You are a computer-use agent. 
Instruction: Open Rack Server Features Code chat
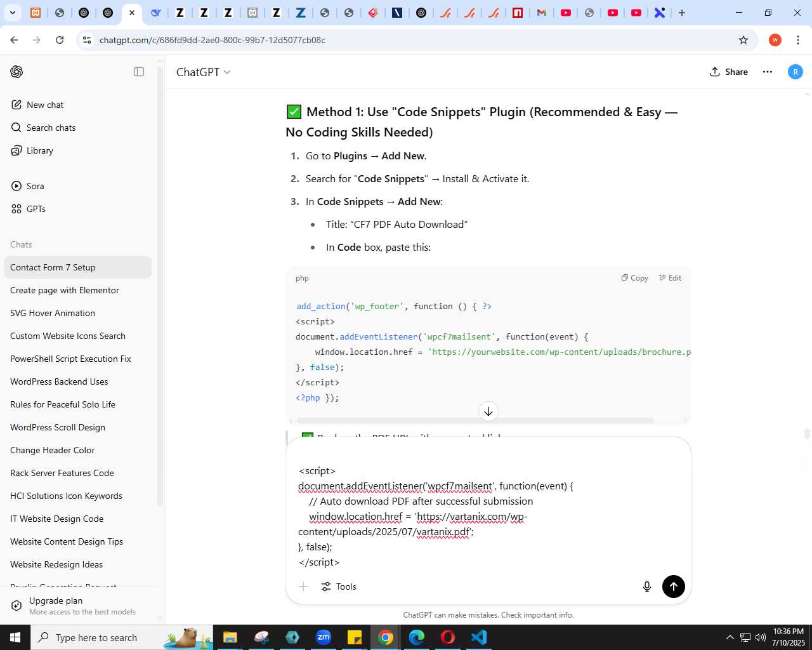77,473
